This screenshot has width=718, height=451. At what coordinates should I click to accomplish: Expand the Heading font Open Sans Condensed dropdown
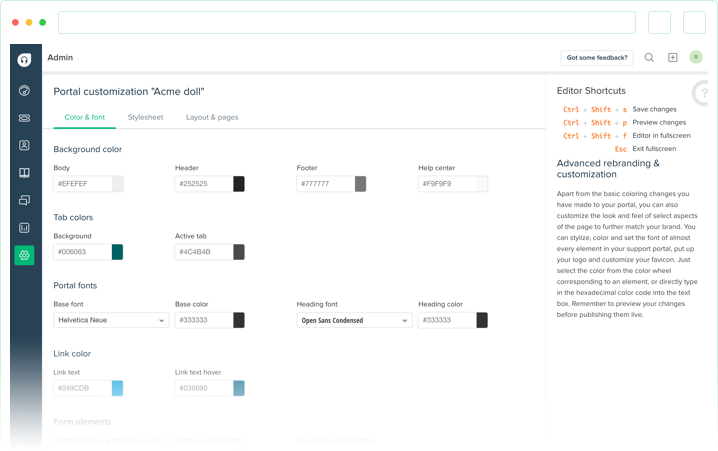pyautogui.click(x=354, y=320)
